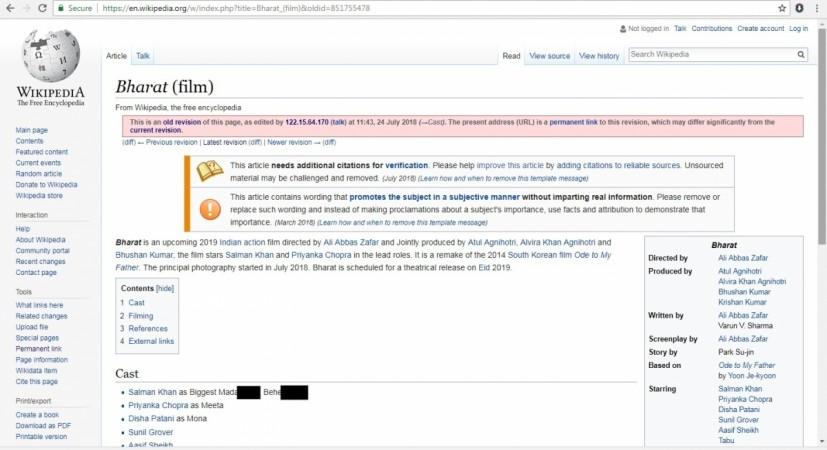The height and width of the screenshot is (450, 827).
Task: Click the Log in link
Action: pos(798,28)
